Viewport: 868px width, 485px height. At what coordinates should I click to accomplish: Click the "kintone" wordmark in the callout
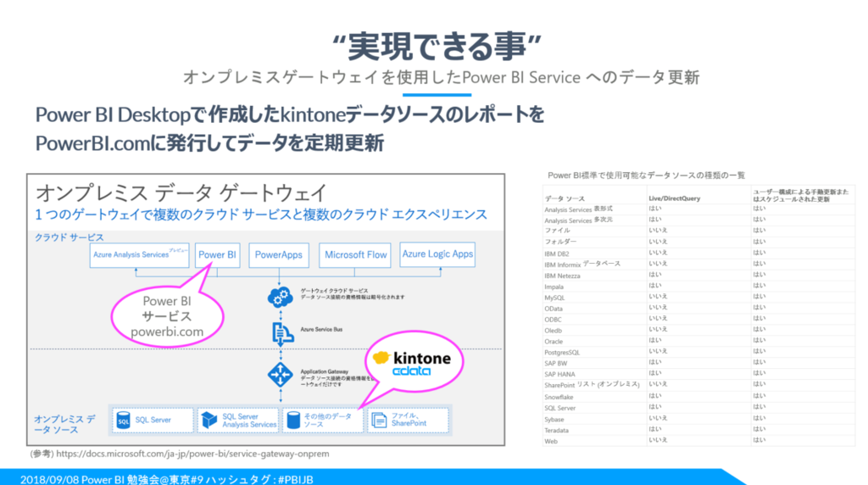(422, 358)
